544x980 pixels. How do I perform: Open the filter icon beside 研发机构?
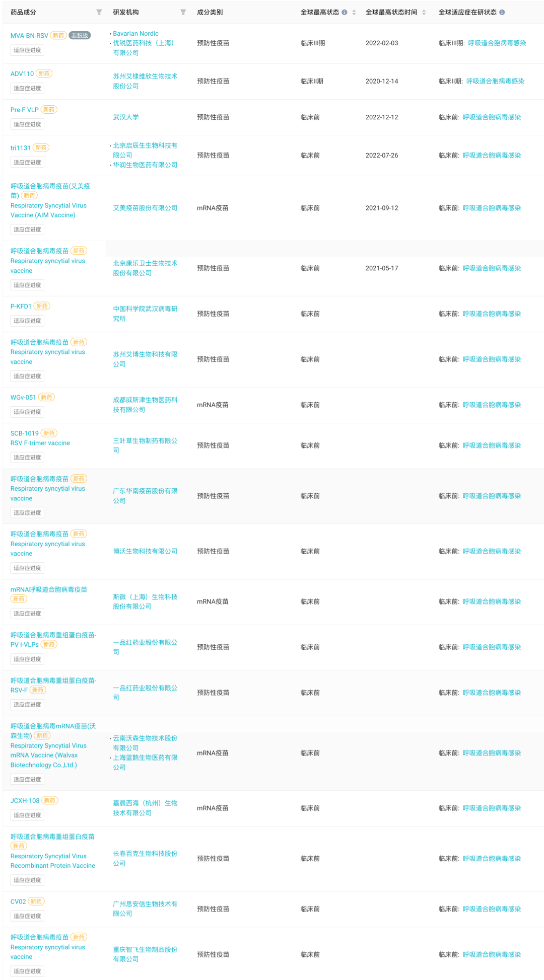coord(183,12)
